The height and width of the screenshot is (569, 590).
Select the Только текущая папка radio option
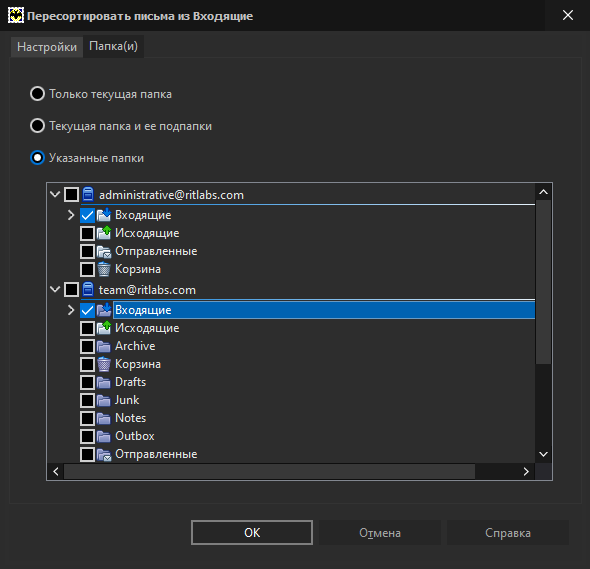coord(37,94)
